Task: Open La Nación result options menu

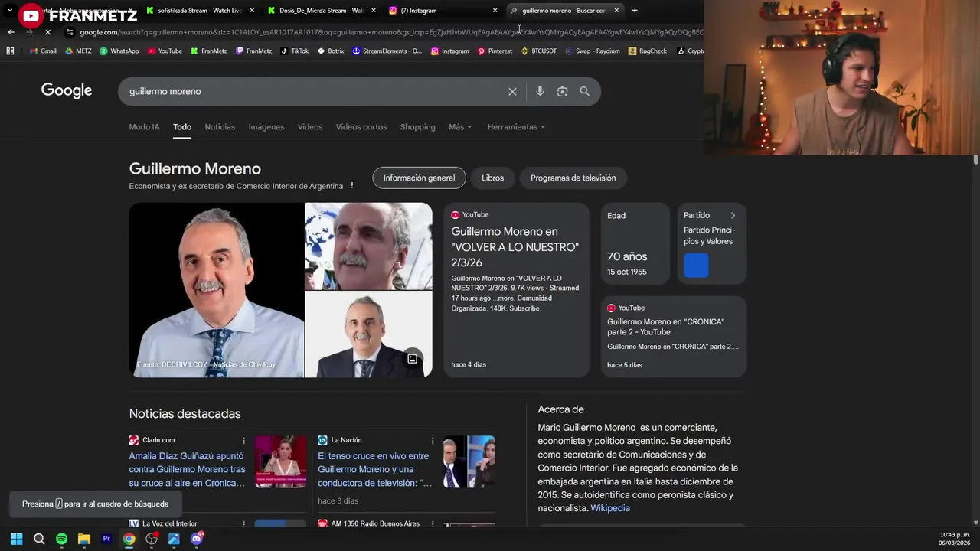Action: [x=433, y=441]
